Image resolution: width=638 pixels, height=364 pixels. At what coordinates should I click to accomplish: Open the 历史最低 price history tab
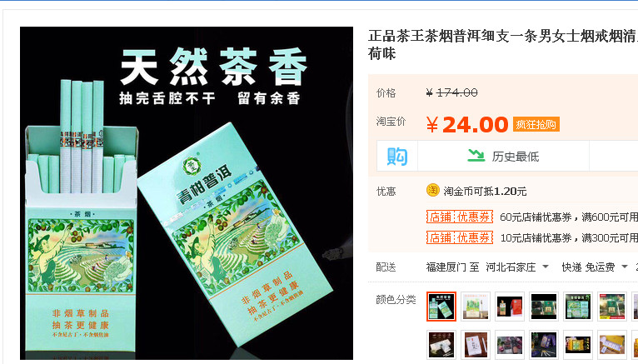(x=503, y=156)
